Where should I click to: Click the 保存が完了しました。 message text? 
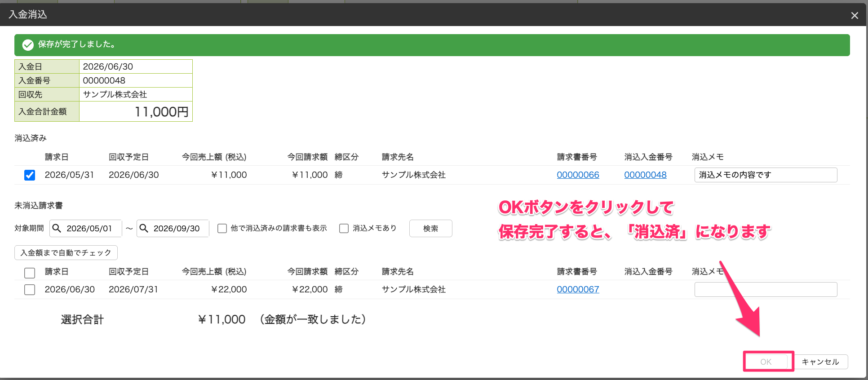[x=77, y=44]
